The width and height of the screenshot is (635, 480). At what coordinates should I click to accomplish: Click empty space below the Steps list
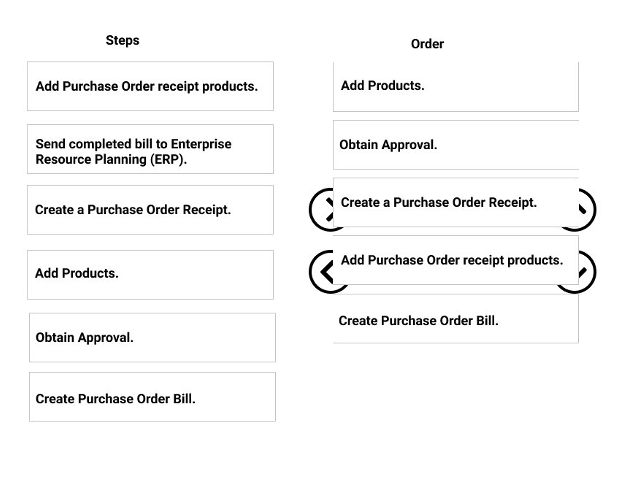tap(152, 450)
